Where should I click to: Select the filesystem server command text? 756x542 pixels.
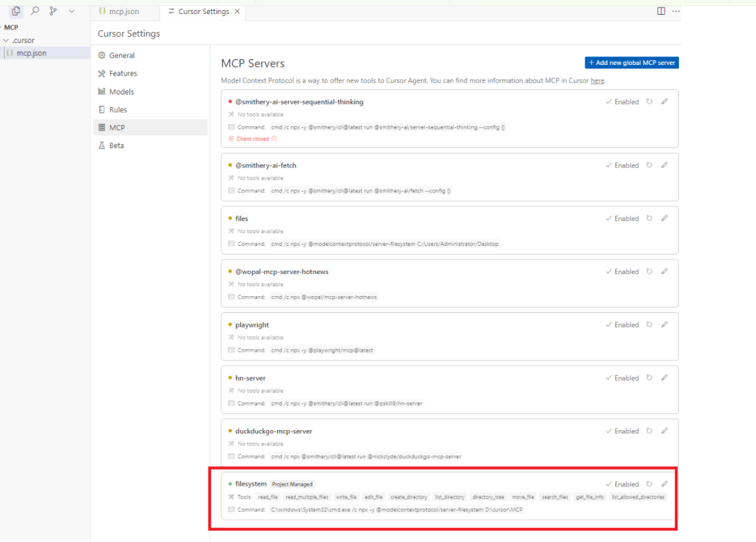click(396, 510)
